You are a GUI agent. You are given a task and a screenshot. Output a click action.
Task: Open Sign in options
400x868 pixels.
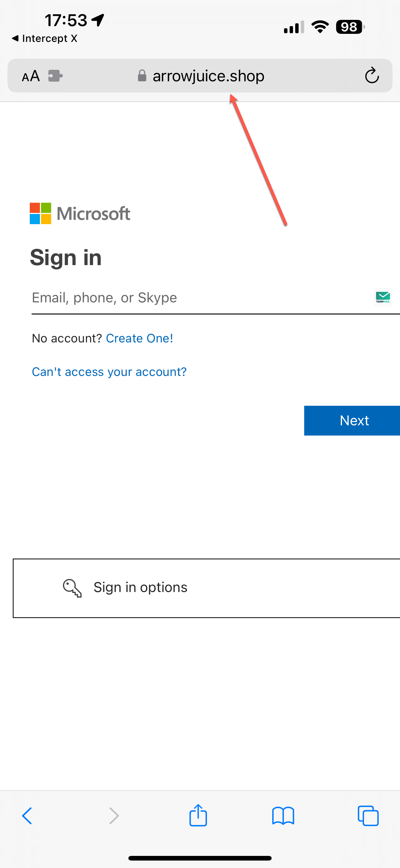point(207,588)
